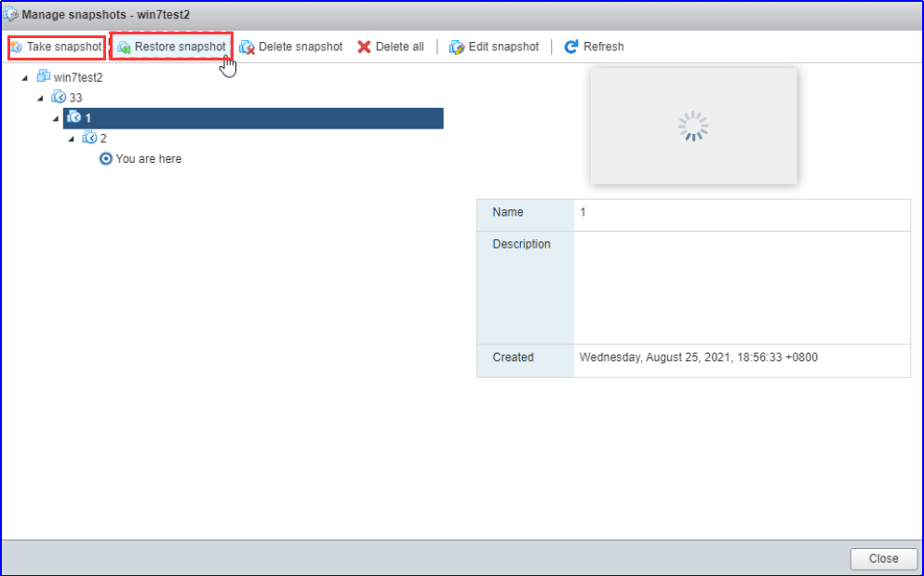924x576 pixels.
Task: Click the win7test2 VM icon in tree
Action: click(x=44, y=76)
